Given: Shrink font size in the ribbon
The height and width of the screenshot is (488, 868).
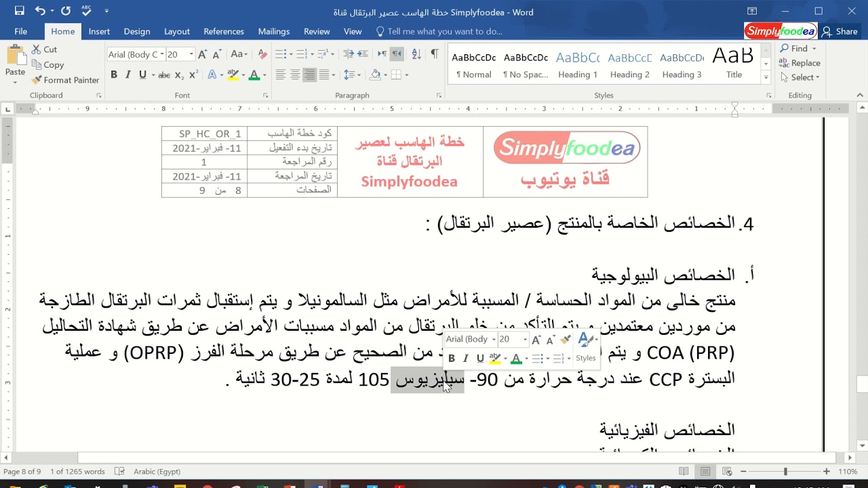Looking at the screenshot, I should pyautogui.click(x=217, y=54).
